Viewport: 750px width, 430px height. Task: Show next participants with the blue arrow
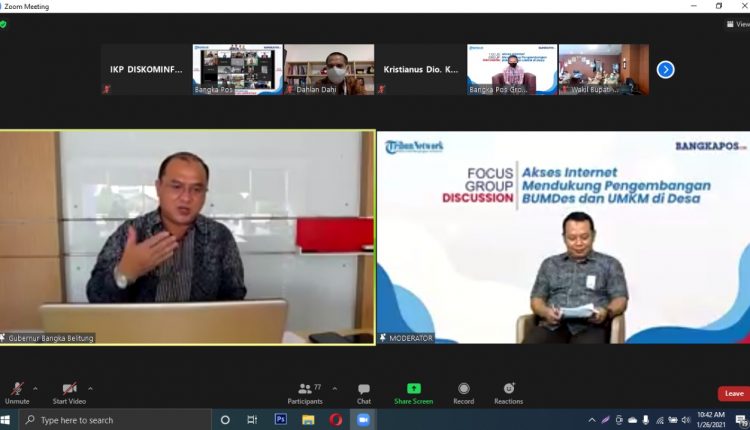tap(665, 69)
